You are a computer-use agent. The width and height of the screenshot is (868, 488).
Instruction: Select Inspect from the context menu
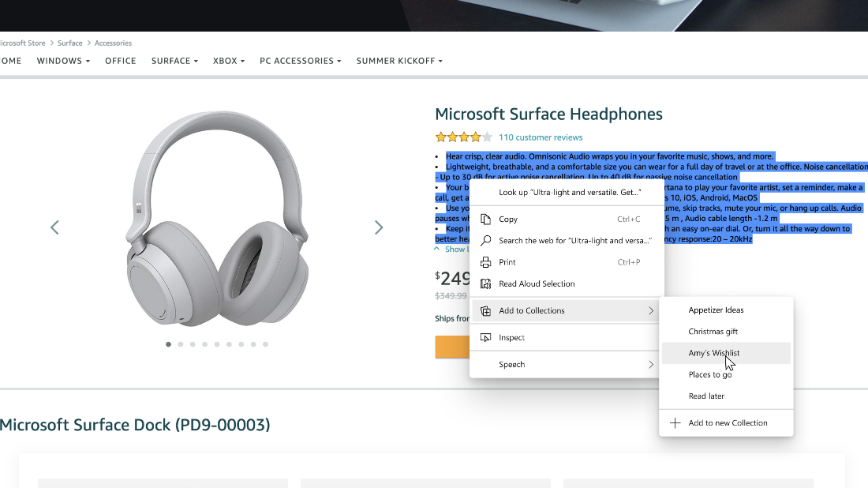click(x=567, y=337)
